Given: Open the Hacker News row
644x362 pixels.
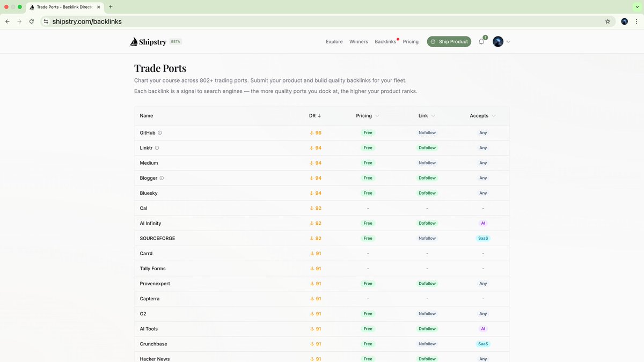Looking at the screenshot, I should point(321,357).
